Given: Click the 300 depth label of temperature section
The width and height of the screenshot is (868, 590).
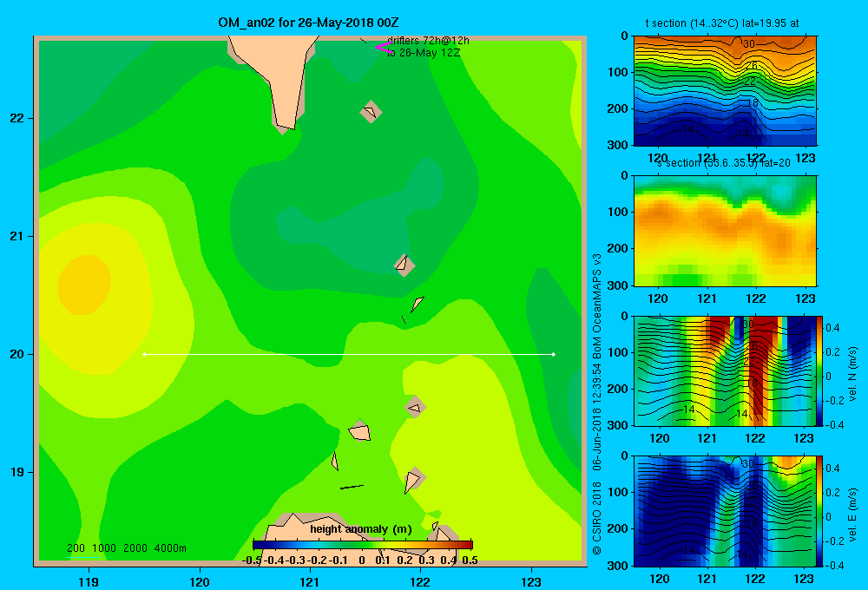Looking at the screenshot, I should (618, 145).
